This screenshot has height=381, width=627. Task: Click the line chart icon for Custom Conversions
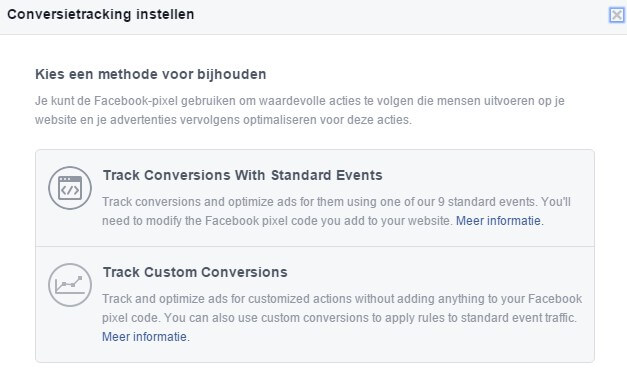[x=70, y=285]
